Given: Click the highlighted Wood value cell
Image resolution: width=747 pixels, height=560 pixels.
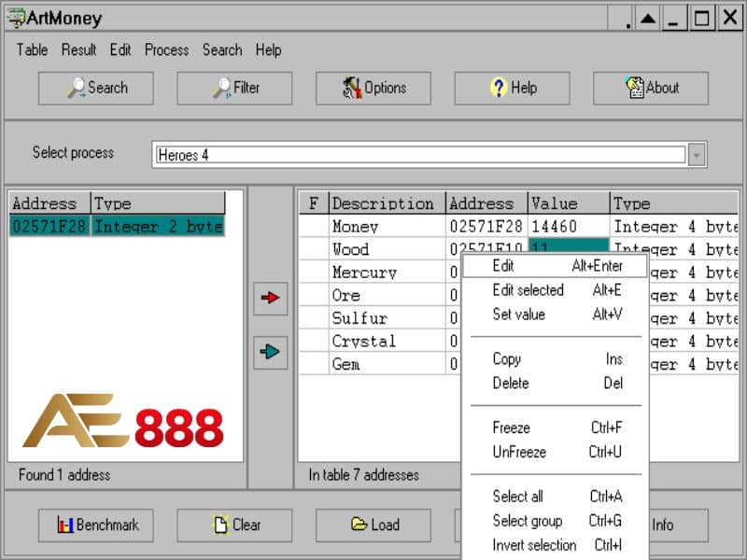Looking at the screenshot, I should click(569, 245).
